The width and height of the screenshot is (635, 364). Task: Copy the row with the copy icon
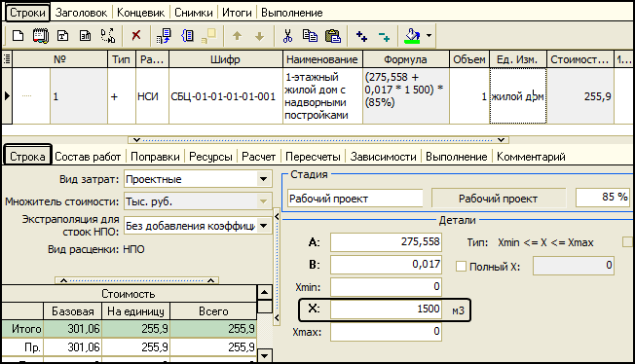point(311,36)
